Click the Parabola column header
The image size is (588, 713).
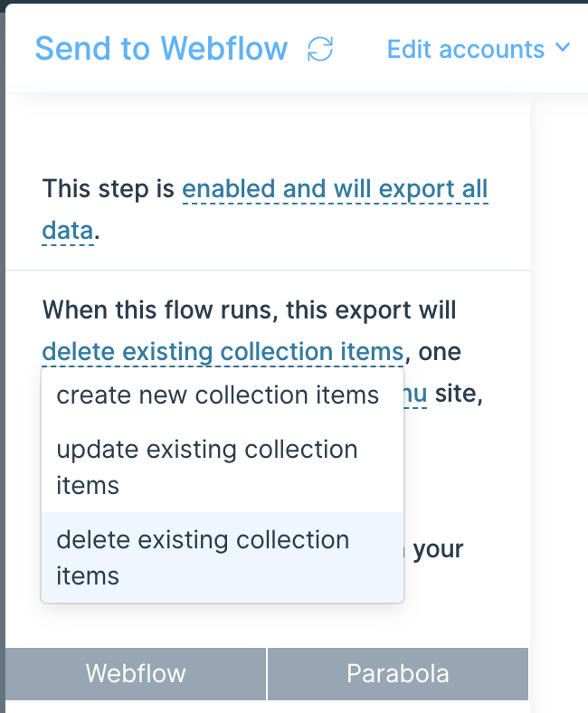pos(398,673)
